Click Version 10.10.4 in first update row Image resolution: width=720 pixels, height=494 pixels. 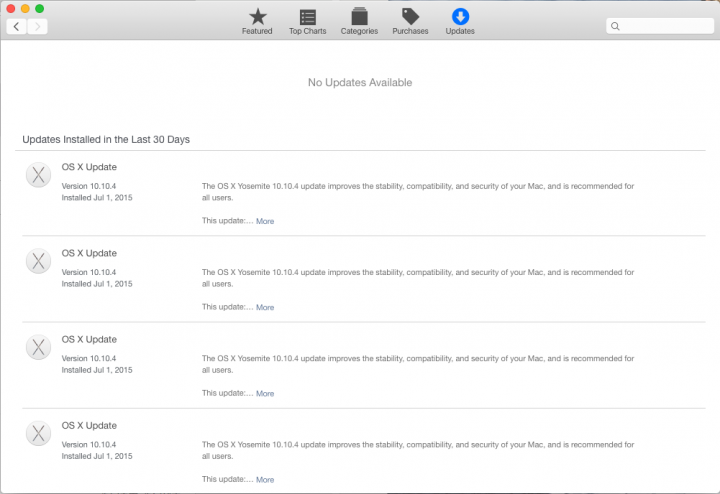89,186
